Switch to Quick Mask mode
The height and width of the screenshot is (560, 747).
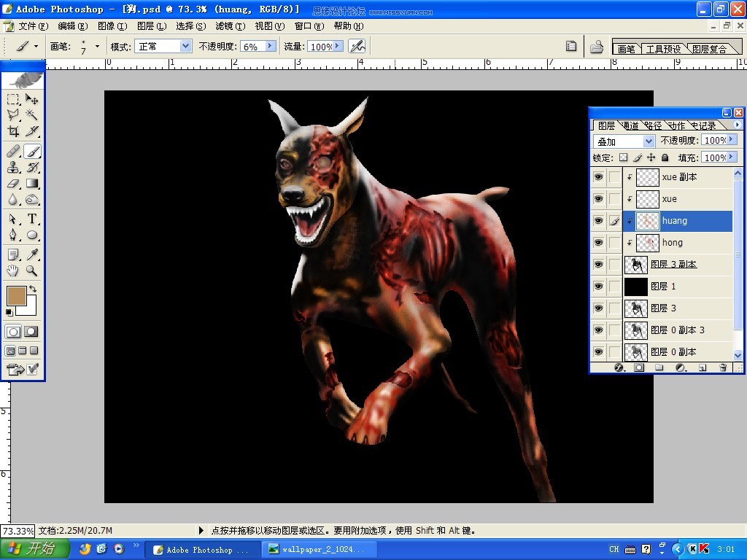tap(31, 332)
